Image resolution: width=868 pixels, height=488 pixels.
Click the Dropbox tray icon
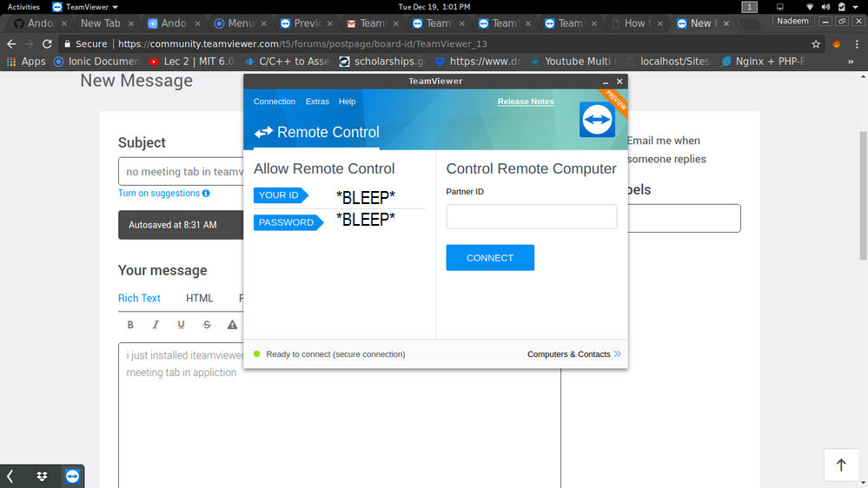point(42,477)
